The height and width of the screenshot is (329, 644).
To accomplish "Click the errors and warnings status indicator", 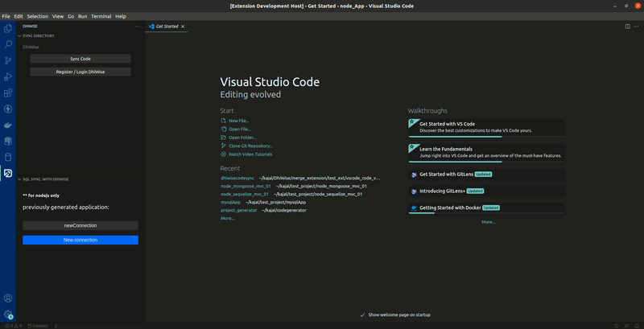I will [13, 326].
